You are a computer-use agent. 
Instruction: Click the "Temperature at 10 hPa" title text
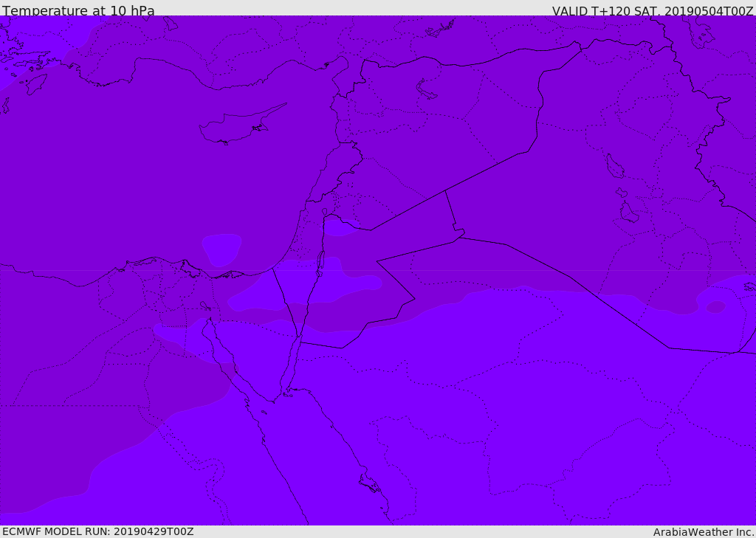click(x=78, y=11)
